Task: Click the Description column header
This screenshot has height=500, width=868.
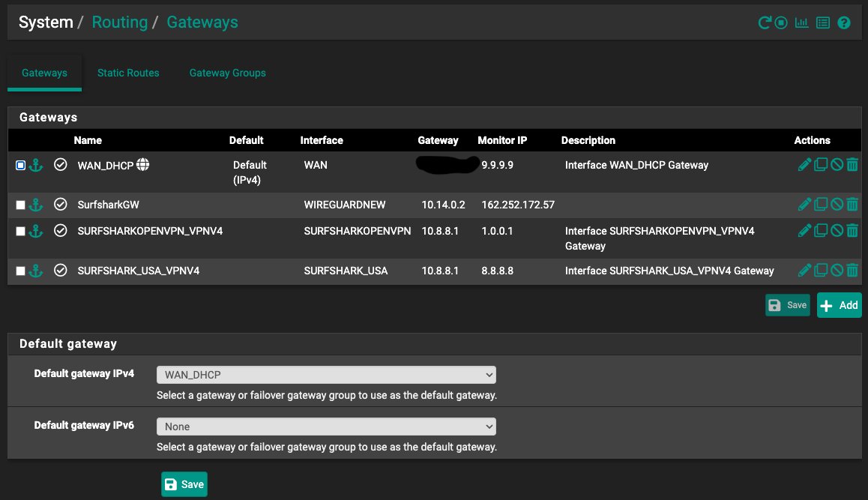Action: click(x=588, y=141)
